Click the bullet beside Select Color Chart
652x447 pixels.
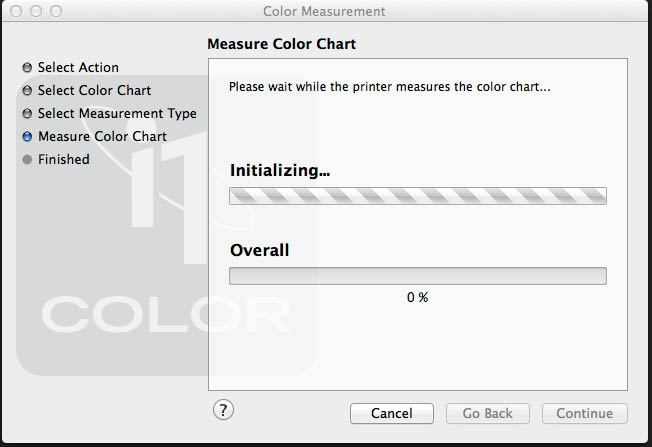point(27,91)
